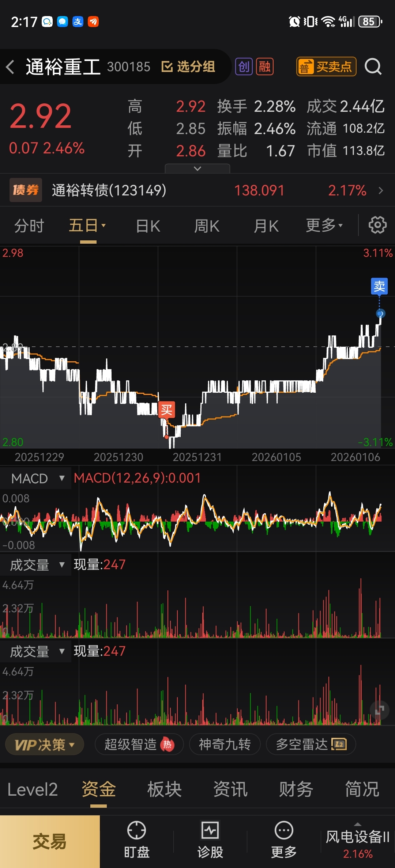The image size is (395, 868).
Task: Expand 风电设备II sector panel
Action: click(x=358, y=841)
